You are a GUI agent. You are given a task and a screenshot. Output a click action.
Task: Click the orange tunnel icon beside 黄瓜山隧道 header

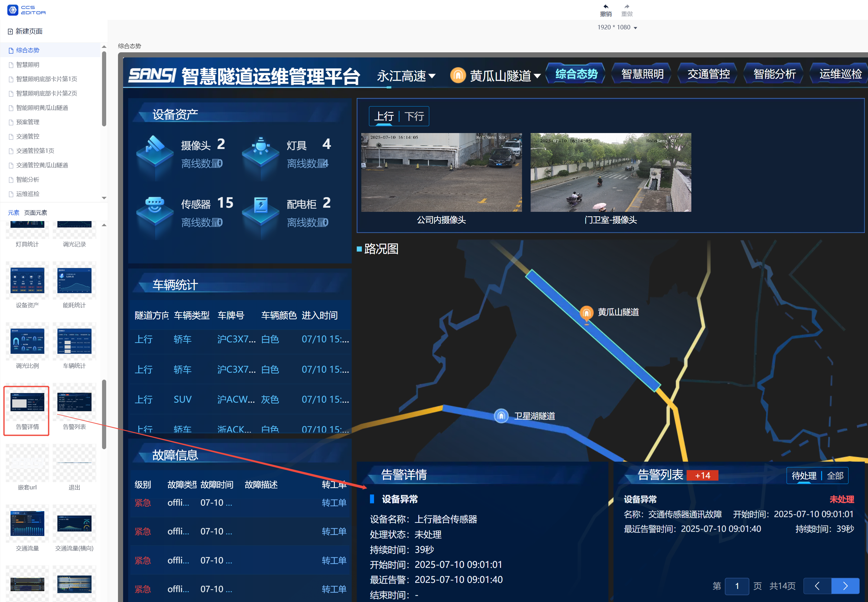pos(458,75)
